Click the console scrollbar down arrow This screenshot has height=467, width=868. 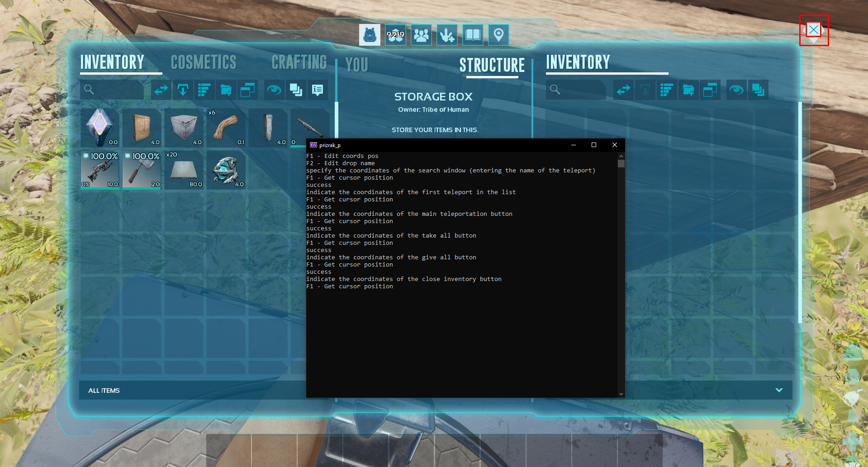[x=621, y=394]
